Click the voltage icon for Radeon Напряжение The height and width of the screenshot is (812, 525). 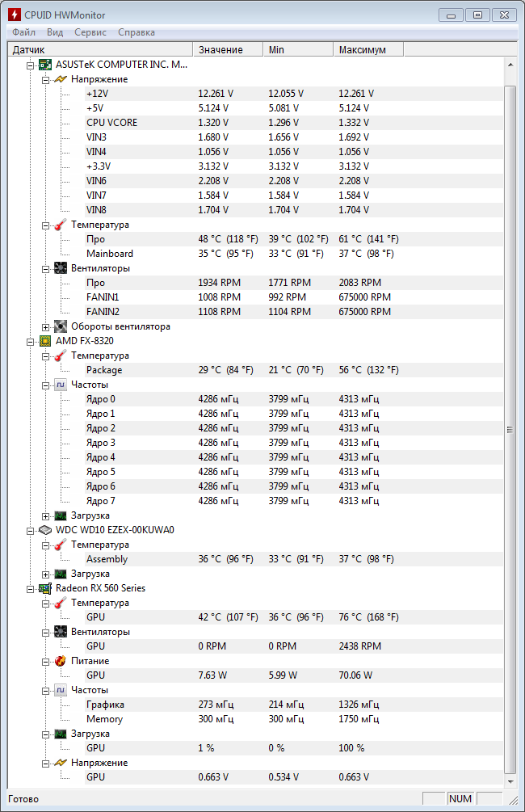pos(61,763)
